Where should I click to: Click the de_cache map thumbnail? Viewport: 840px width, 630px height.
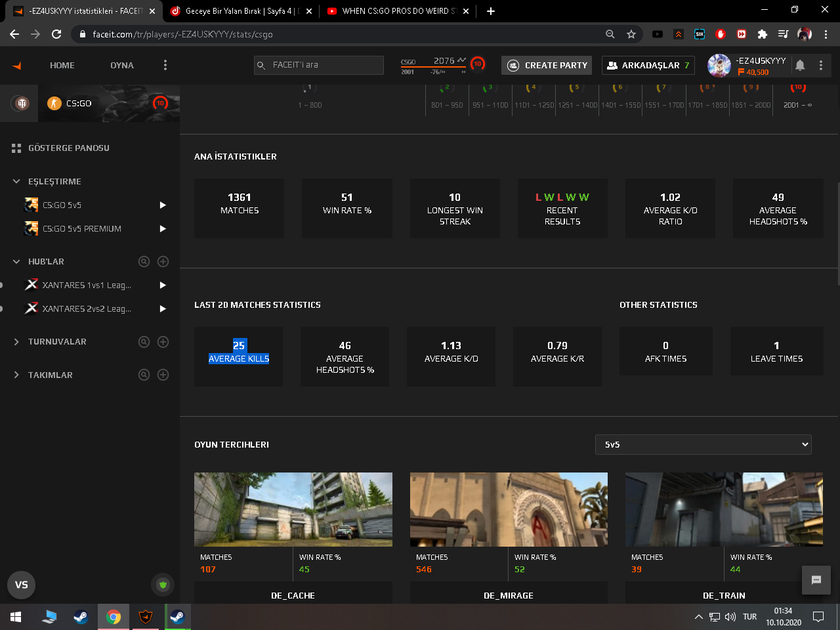(x=293, y=509)
